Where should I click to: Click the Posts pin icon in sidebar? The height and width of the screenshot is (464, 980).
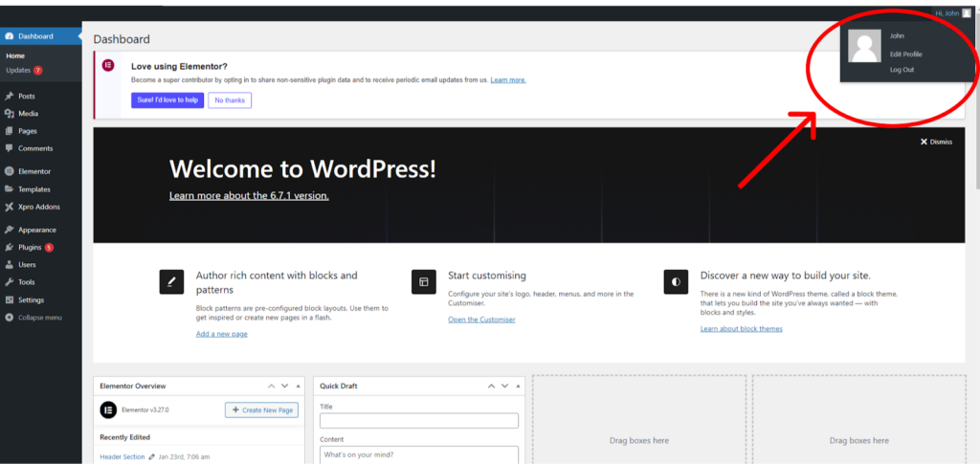9,97
